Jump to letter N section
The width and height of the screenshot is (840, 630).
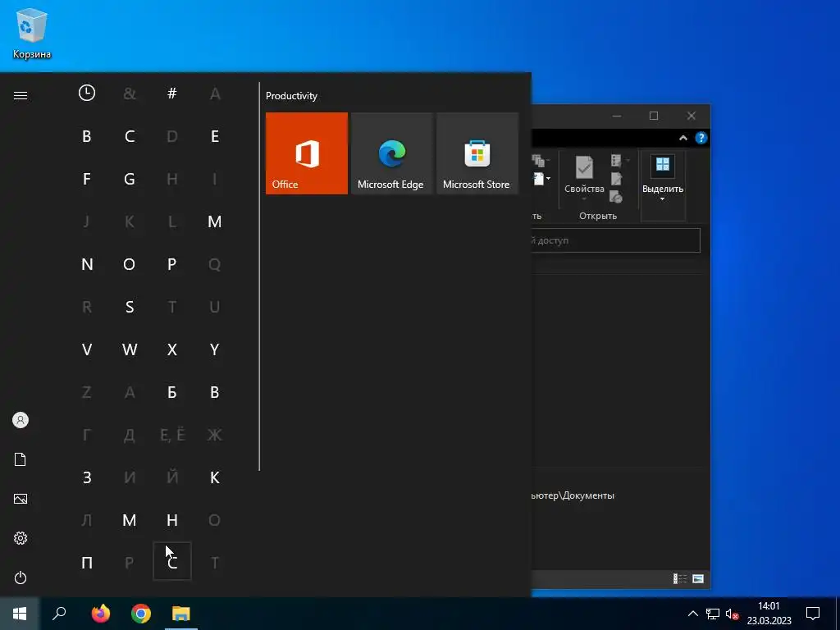(x=87, y=264)
